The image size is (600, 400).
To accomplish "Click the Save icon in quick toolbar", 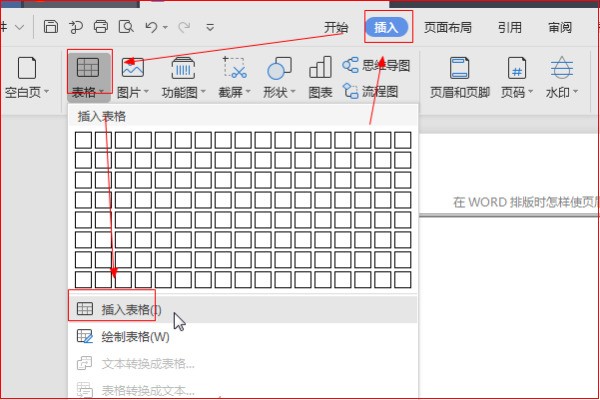I will coord(51,27).
